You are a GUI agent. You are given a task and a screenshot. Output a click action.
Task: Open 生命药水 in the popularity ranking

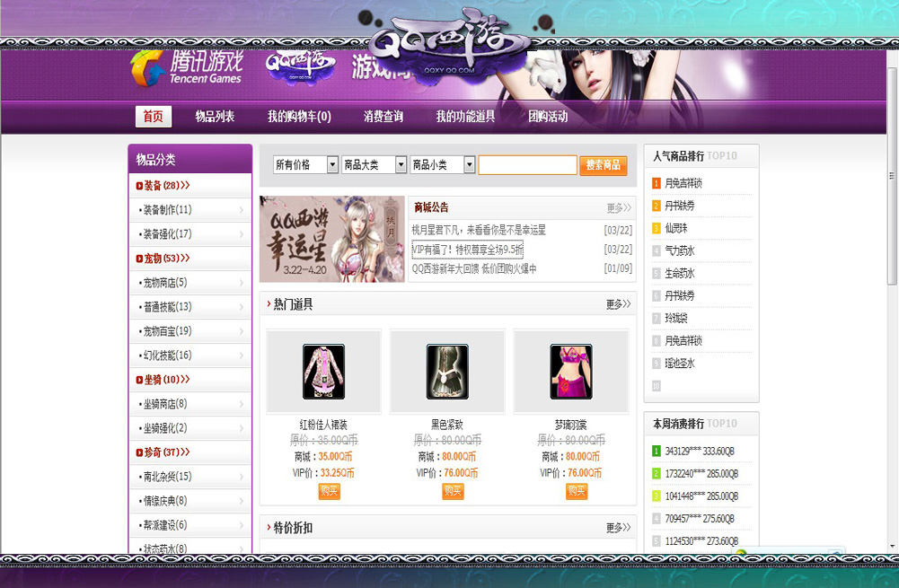(x=679, y=274)
